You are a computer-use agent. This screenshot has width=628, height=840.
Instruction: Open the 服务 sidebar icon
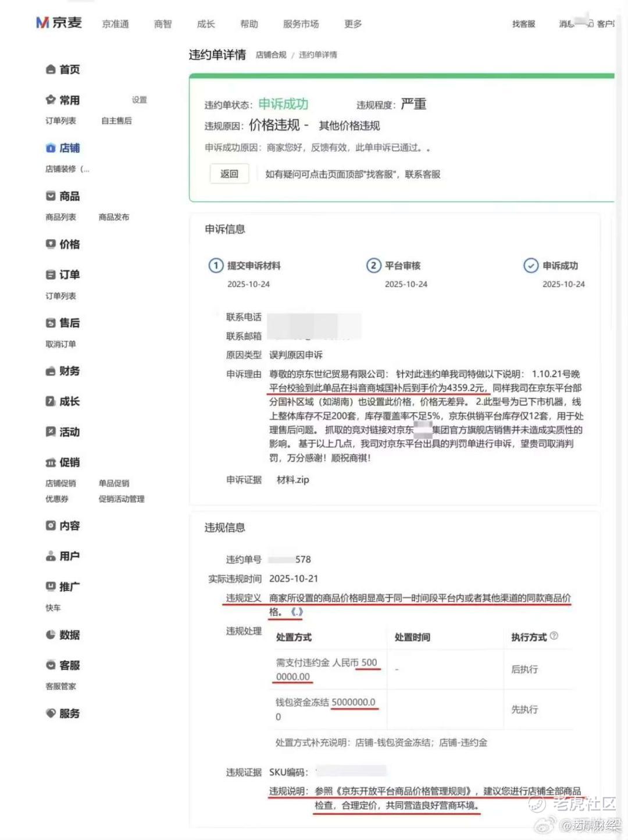(x=51, y=713)
